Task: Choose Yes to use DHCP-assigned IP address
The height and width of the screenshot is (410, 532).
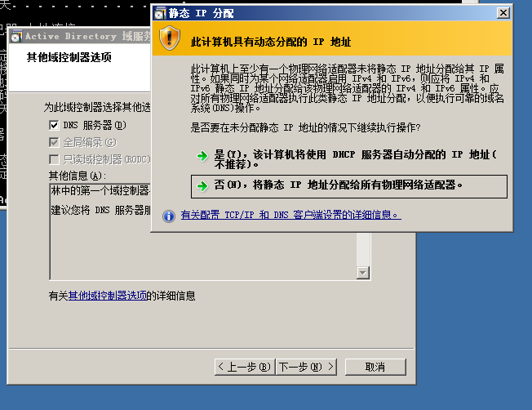Action: coord(348,159)
